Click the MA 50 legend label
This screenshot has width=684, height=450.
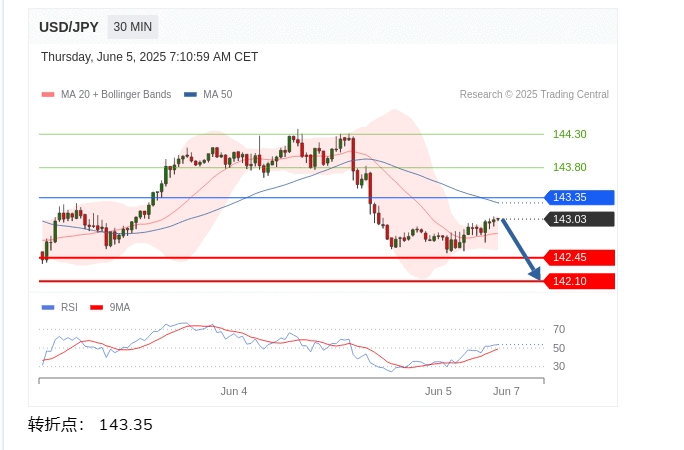[x=218, y=94]
